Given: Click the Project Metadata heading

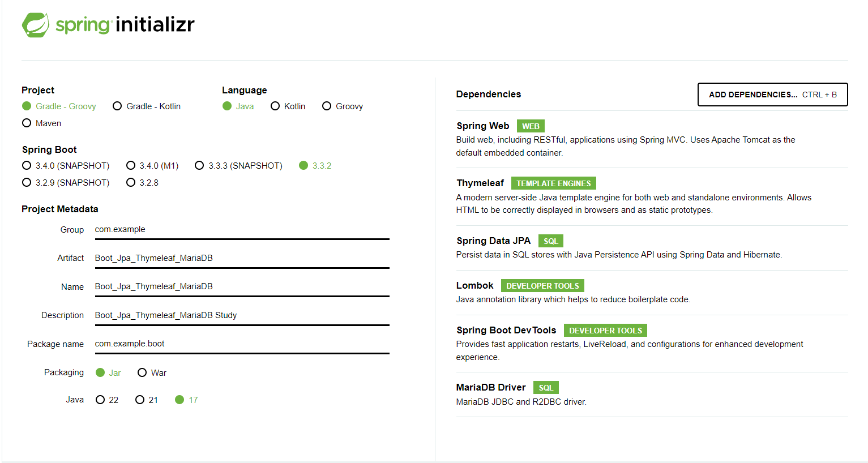Looking at the screenshot, I should click(60, 209).
